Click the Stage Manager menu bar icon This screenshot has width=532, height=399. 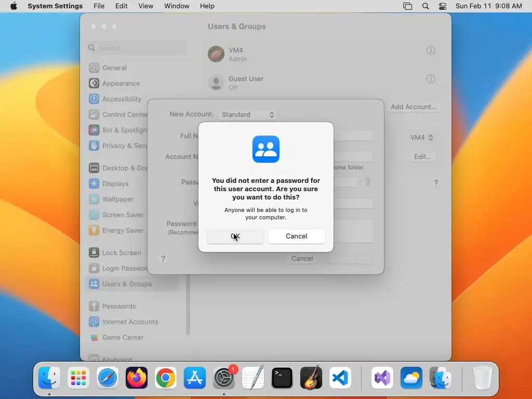(407, 6)
